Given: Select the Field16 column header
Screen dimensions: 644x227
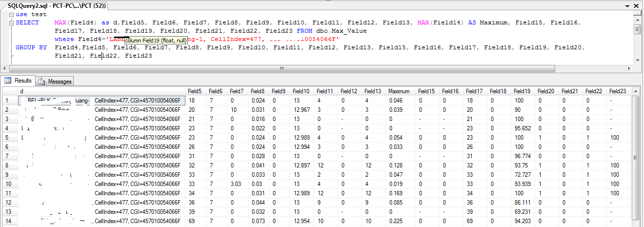Looking at the screenshot, I should [x=452, y=91].
